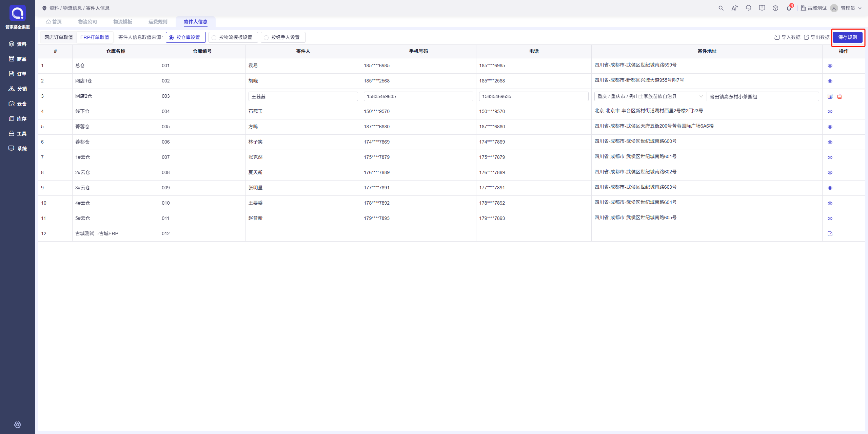This screenshot has width=868, height=434.
Task: Open the help question mark icon
Action: [x=775, y=8]
